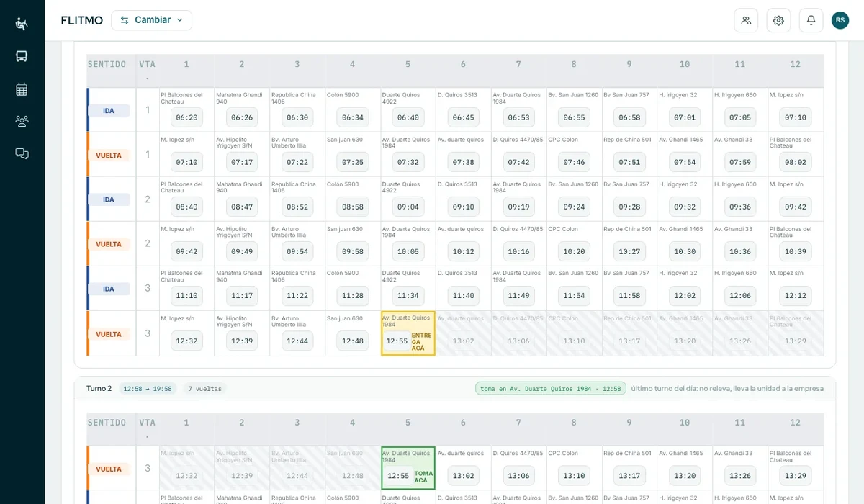Click the 11:34 time field

coord(408,296)
